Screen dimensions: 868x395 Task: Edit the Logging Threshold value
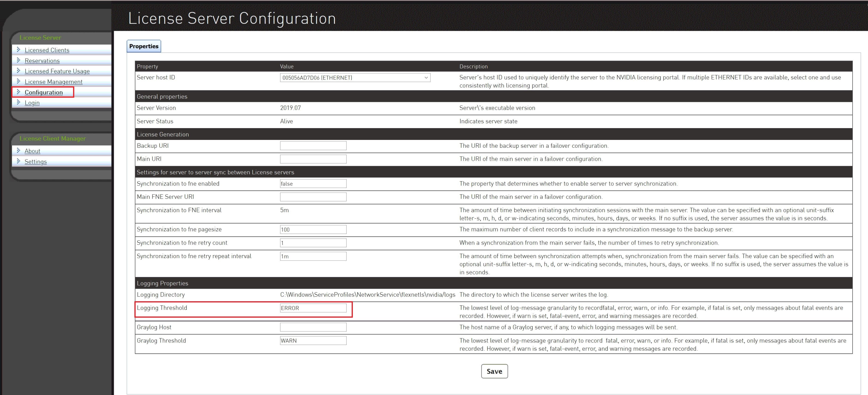pos(313,308)
